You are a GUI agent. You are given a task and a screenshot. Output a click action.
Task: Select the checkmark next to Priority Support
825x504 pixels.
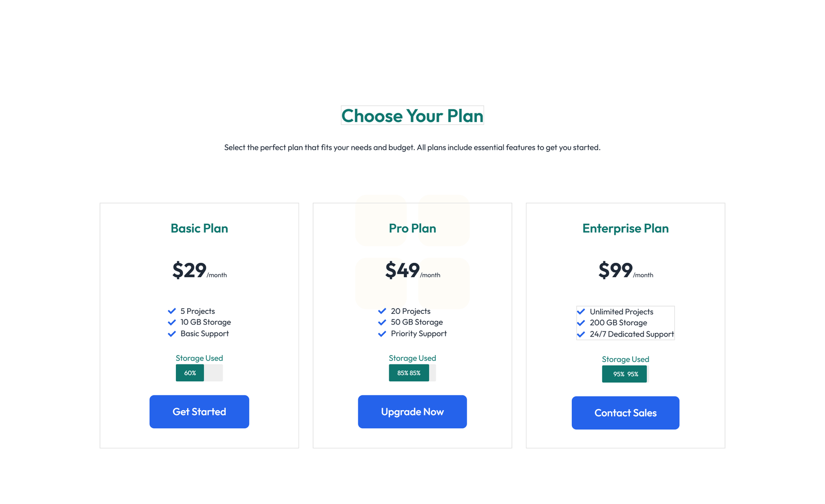pos(382,333)
